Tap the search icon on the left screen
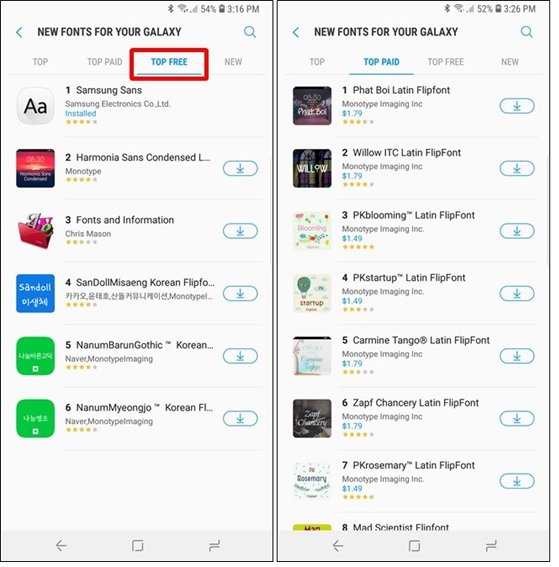The width and height of the screenshot is (559, 567). 250,32
